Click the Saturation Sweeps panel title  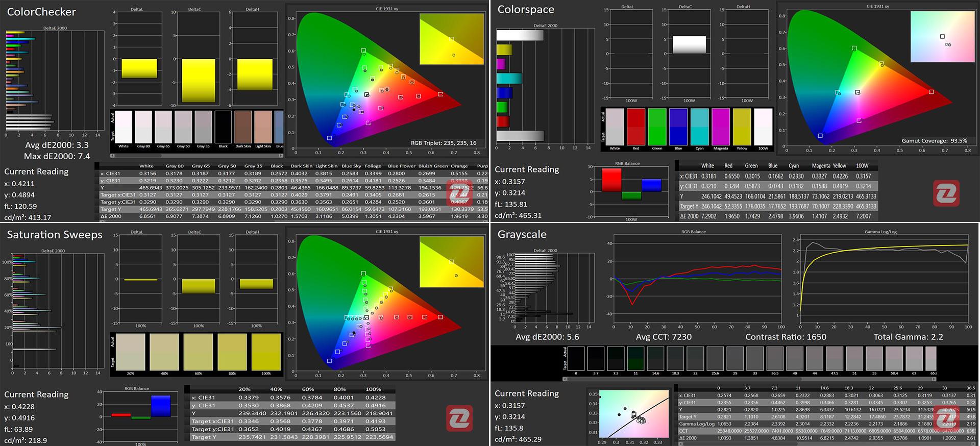[55, 235]
